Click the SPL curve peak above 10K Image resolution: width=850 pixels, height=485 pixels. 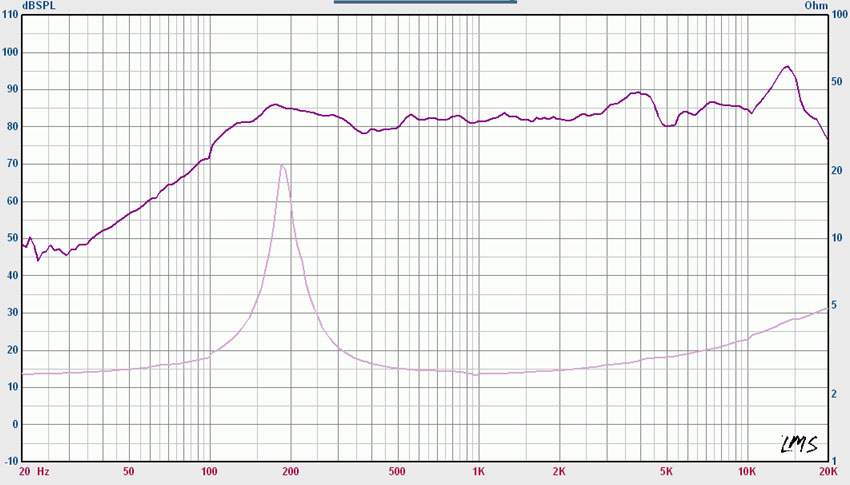[787, 67]
